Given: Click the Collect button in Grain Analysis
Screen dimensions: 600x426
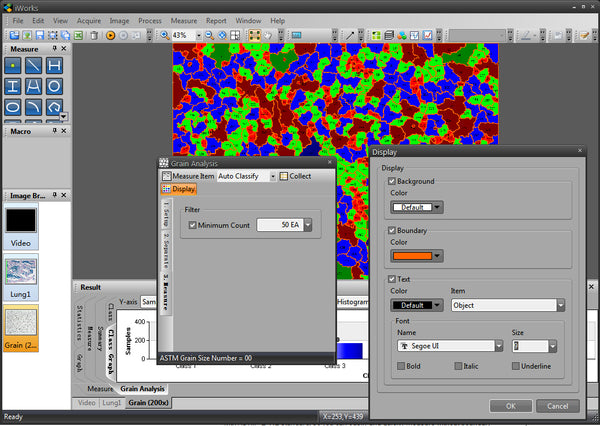Looking at the screenshot, I should (295, 176).
